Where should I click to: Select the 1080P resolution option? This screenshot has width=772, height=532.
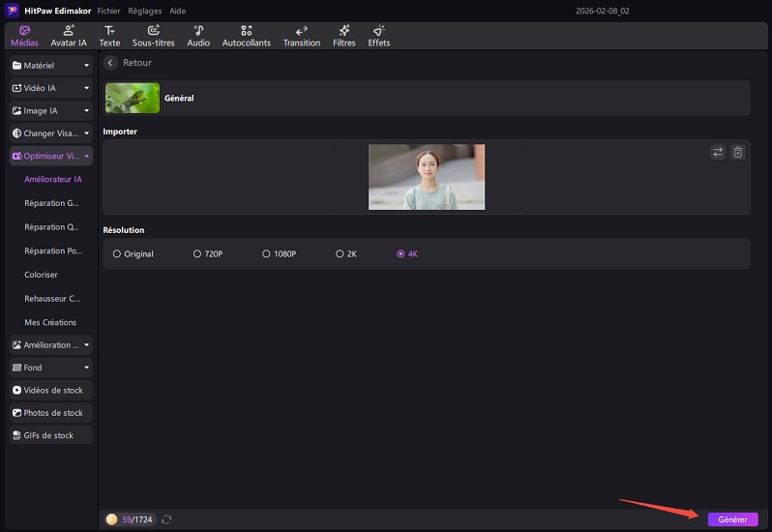click(280, 254)
